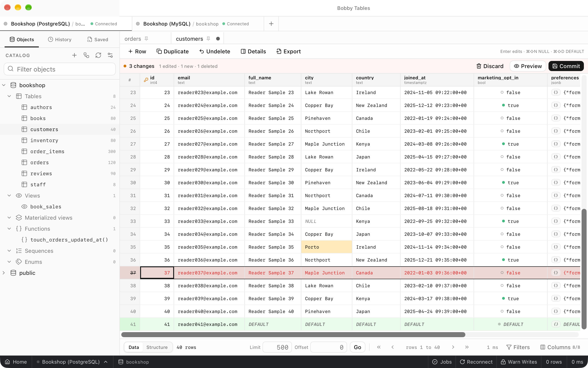
Task: Open catalog filter settings sliders icon
Action: coord(110,55)
